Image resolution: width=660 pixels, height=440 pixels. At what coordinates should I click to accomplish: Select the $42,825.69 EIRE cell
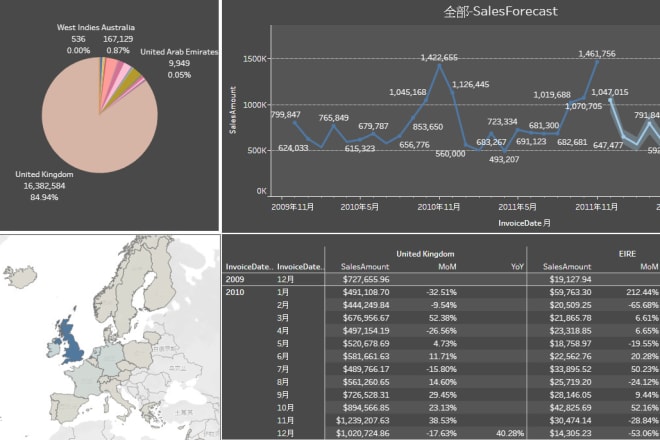[570, 408]
